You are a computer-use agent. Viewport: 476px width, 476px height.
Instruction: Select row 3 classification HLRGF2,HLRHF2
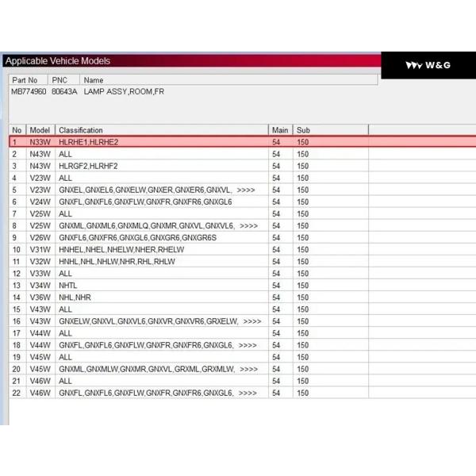tap(88, 166)
